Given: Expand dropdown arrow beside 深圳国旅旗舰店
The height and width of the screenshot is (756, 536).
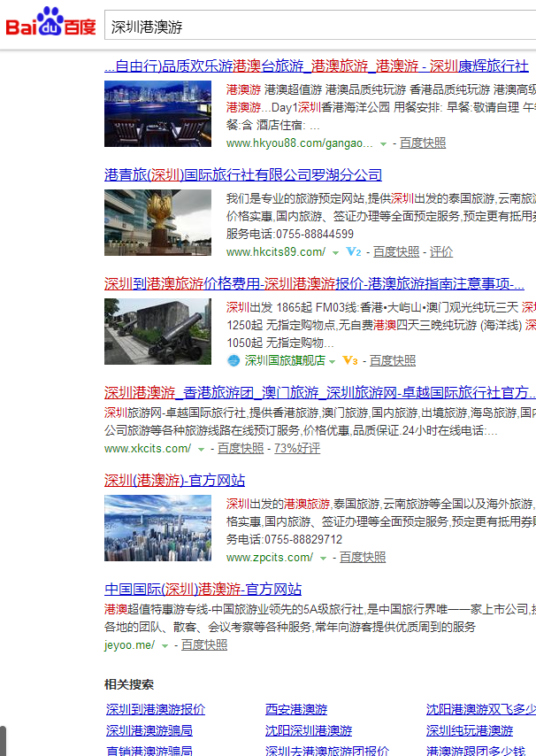Looking at the screenshot, I should tap(333, 361).
